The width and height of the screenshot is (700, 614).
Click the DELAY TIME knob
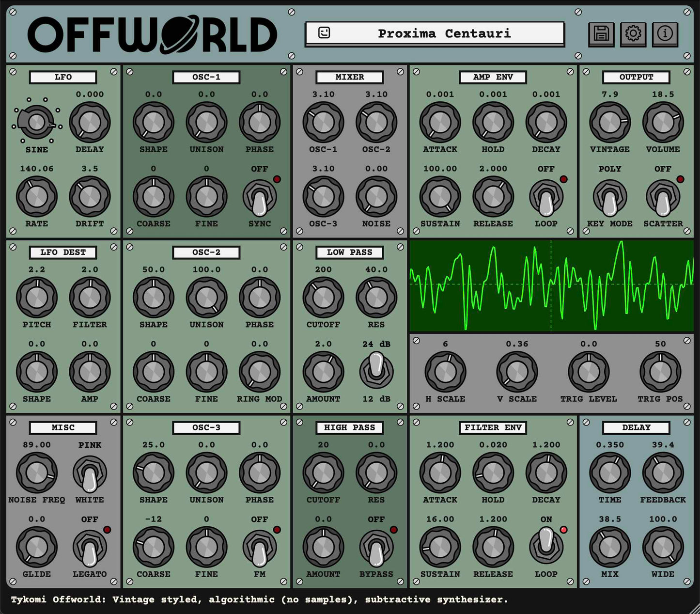610,473
